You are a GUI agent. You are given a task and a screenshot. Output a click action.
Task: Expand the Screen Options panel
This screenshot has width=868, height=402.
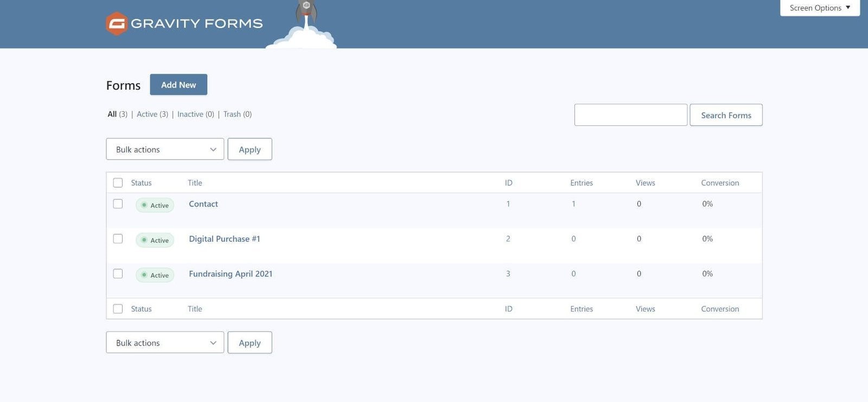click(x=819, y=8)
